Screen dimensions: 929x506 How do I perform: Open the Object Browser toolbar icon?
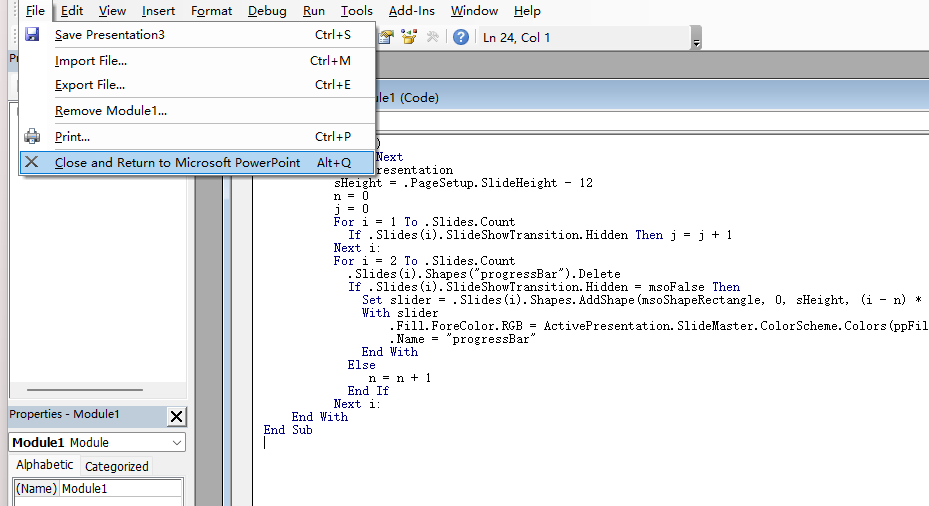(x=408, y=37)
